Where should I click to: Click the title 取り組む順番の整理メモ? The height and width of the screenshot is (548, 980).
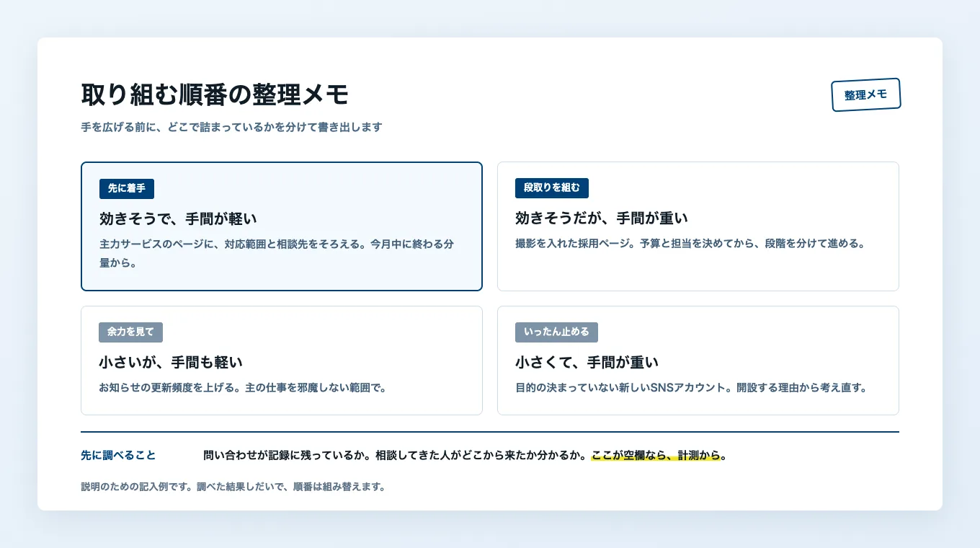(x=215, y=95)
